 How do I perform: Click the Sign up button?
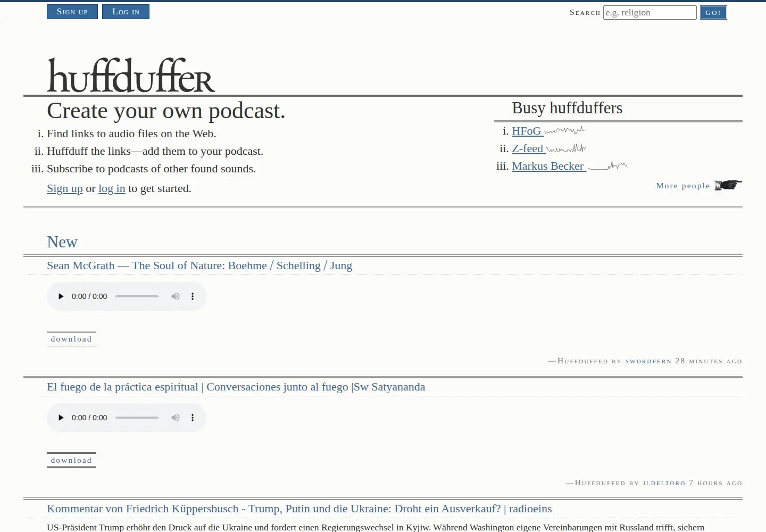(72, 12)
